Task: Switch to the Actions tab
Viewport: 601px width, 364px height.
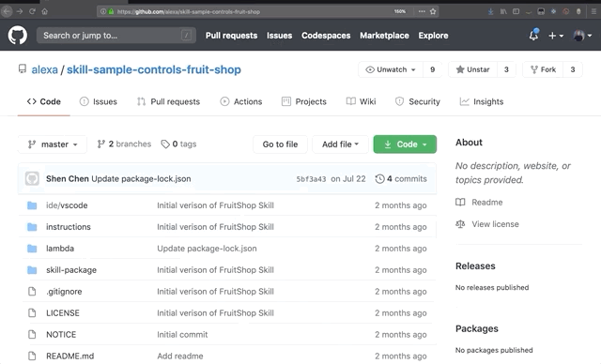Action: click(241, 102)
